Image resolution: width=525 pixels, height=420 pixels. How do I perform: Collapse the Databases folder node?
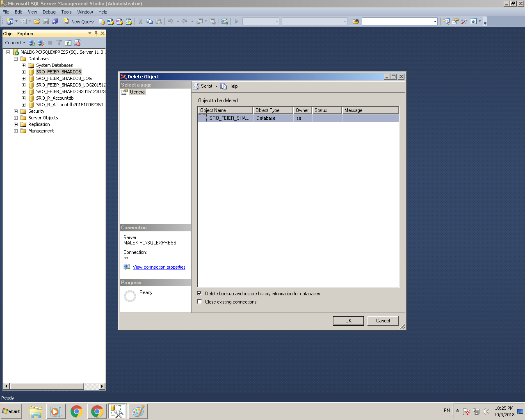pyautogui.click(x=16, y=59)
